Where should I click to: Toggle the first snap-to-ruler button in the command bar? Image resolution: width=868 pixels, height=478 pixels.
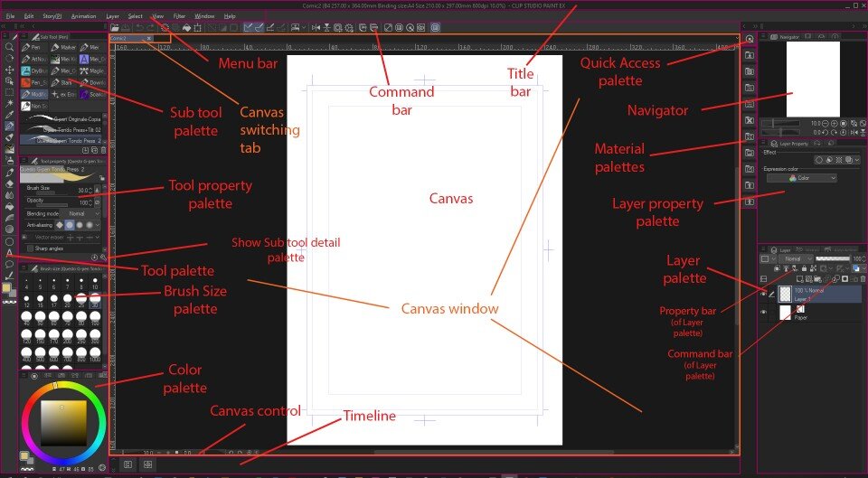[248, 28]
